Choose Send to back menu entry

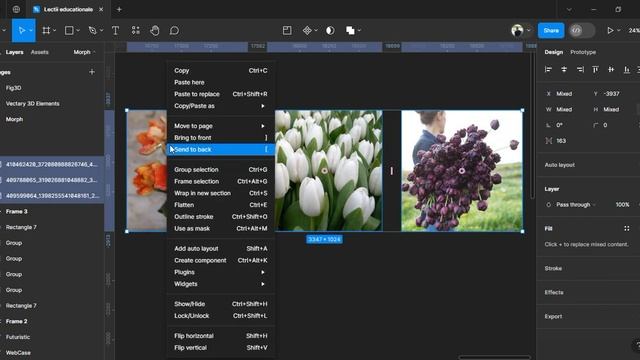click(220, 149)
